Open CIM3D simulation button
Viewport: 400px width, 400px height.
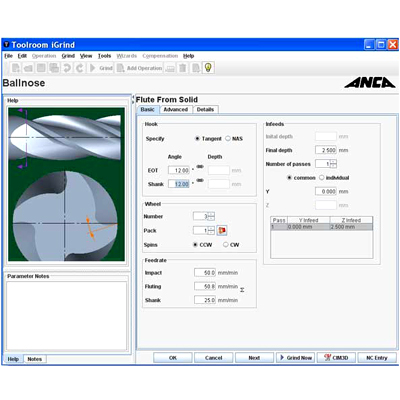point(336,358)
